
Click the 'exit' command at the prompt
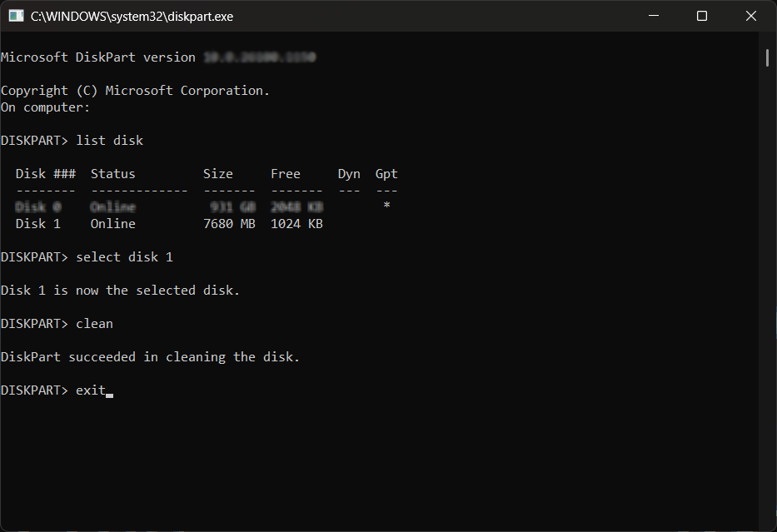coord(91,390)
